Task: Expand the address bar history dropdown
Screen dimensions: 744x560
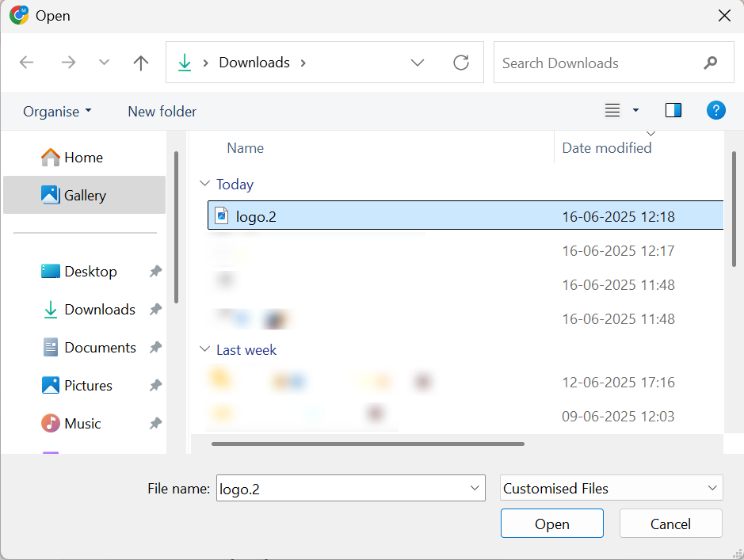Action: [x=418, y=63]
